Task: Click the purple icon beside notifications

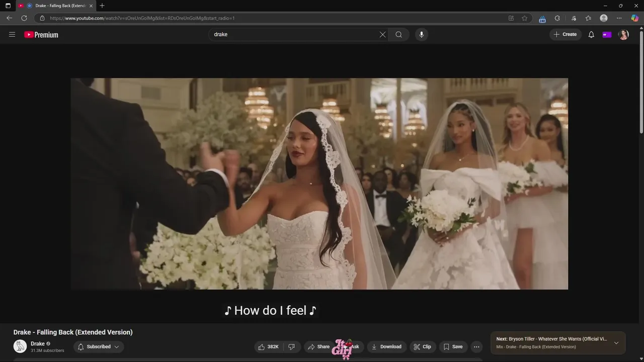Action: [607, 35]
